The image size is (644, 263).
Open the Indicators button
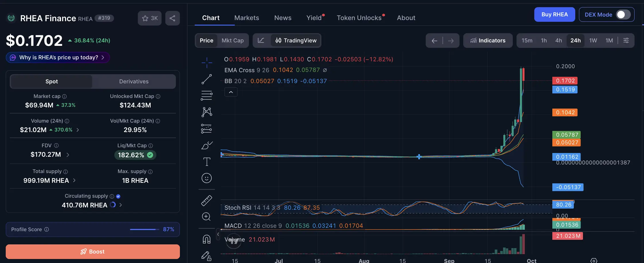point(488,41)
